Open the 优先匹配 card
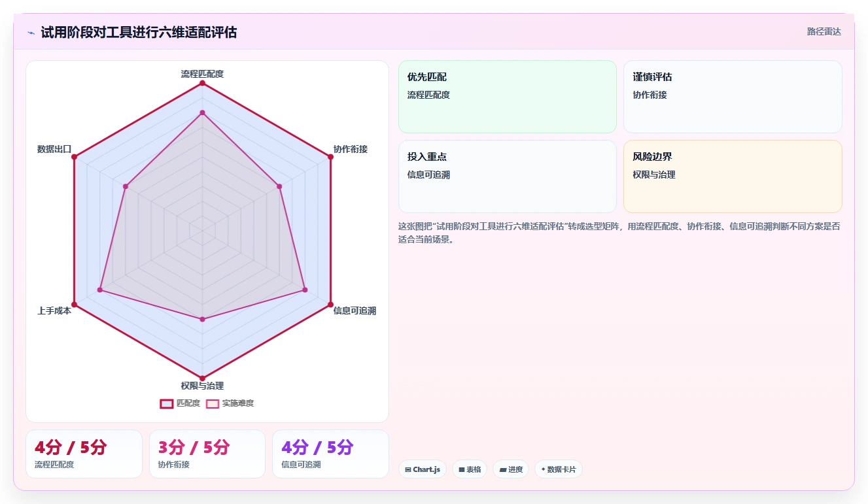The height and width of the screenshot is (504, 868). click(508, 97)
